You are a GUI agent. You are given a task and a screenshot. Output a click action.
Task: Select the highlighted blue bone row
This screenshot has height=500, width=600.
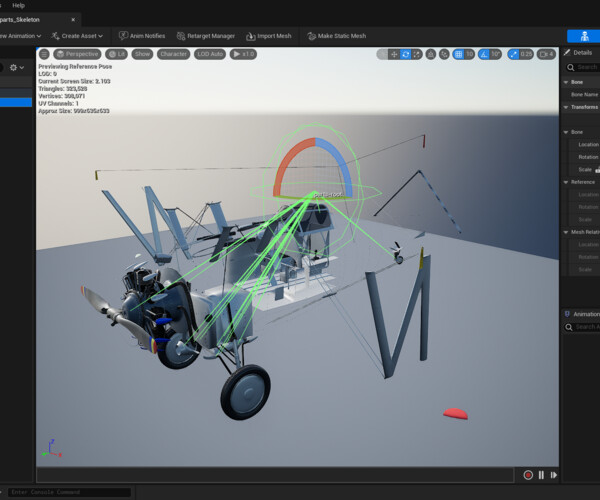pyautogui.click(x=16, y=102)
